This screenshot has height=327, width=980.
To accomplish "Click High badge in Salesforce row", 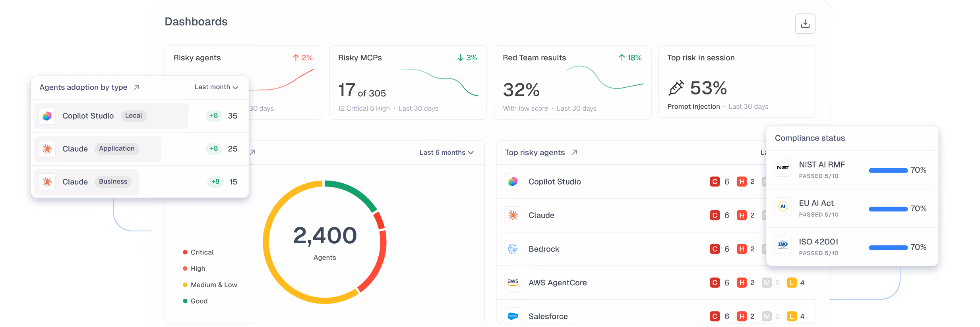I will click(742, 316).
